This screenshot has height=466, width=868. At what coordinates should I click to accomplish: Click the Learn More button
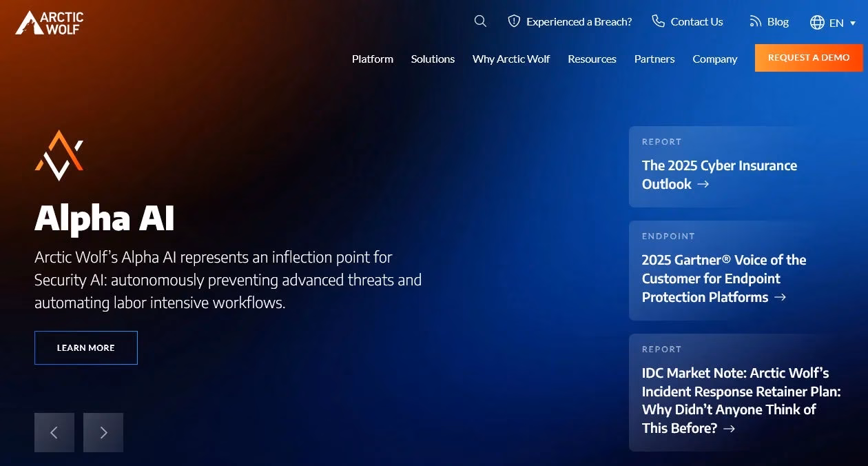(x=86, y=347)
